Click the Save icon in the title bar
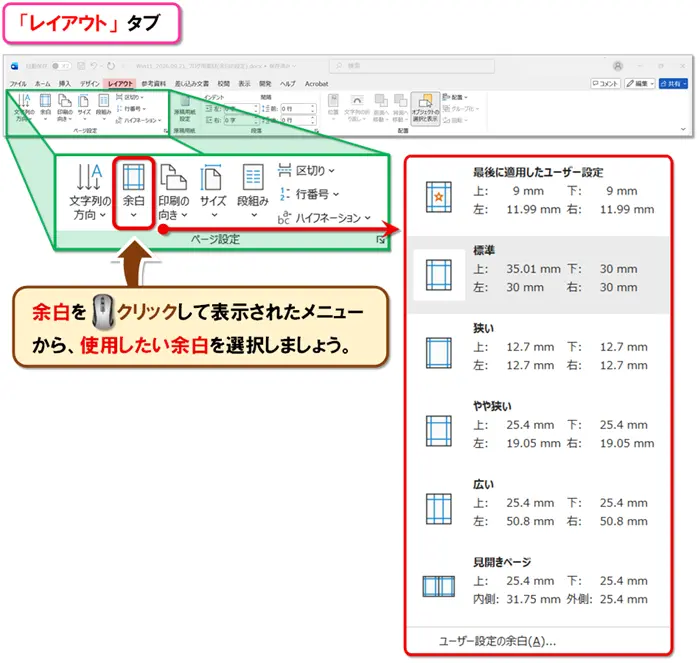This screenshot has height=663, width=700. pos(81,66)
